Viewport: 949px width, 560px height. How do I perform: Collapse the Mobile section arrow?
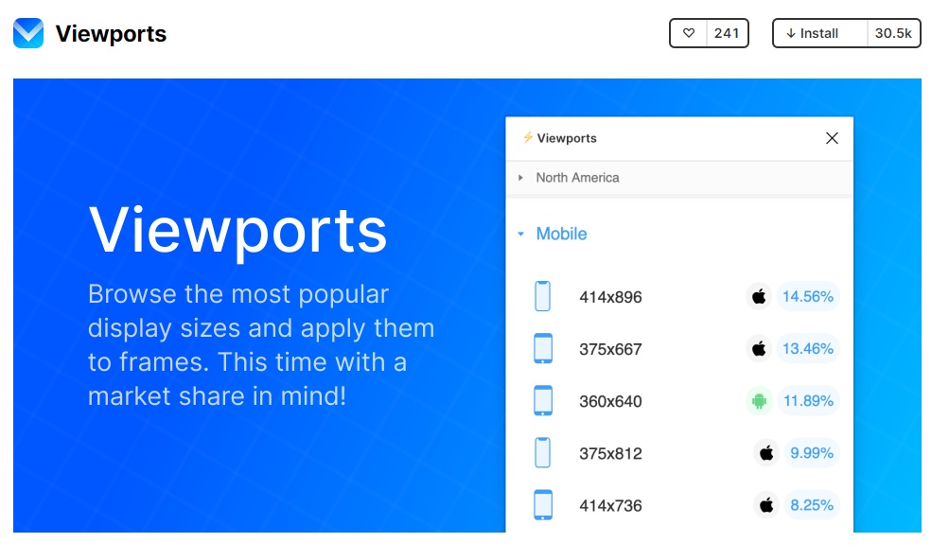point(520,234)
